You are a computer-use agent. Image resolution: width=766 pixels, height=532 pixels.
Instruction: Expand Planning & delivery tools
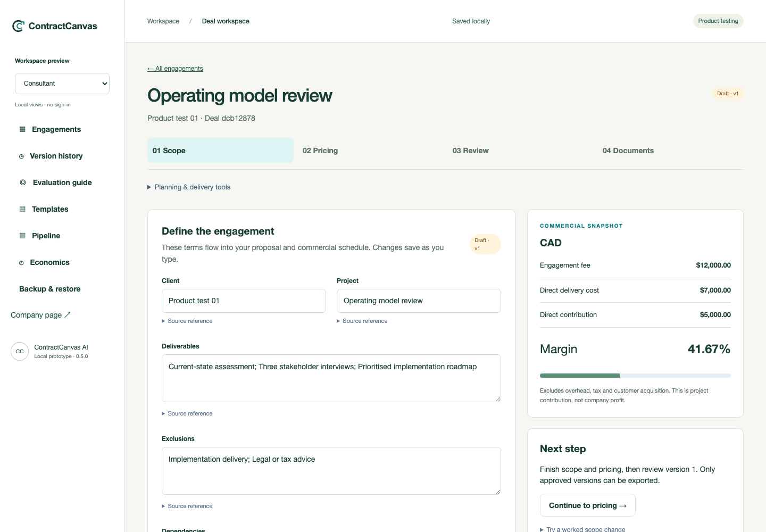(189, 187)
